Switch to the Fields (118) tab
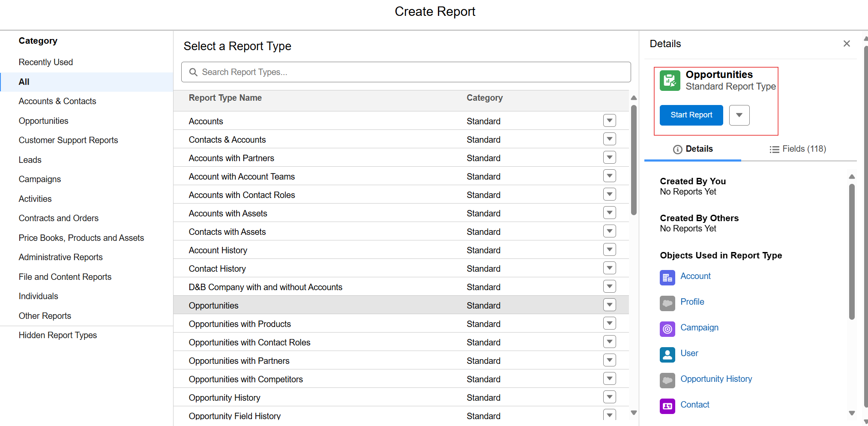This screenshot has height=426, width=868. [798, 149]
